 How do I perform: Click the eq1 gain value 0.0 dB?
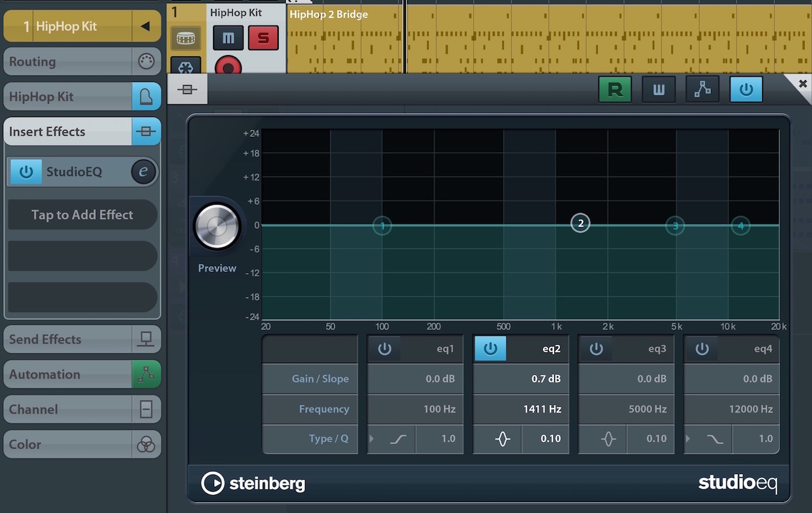tap(415, 379)
